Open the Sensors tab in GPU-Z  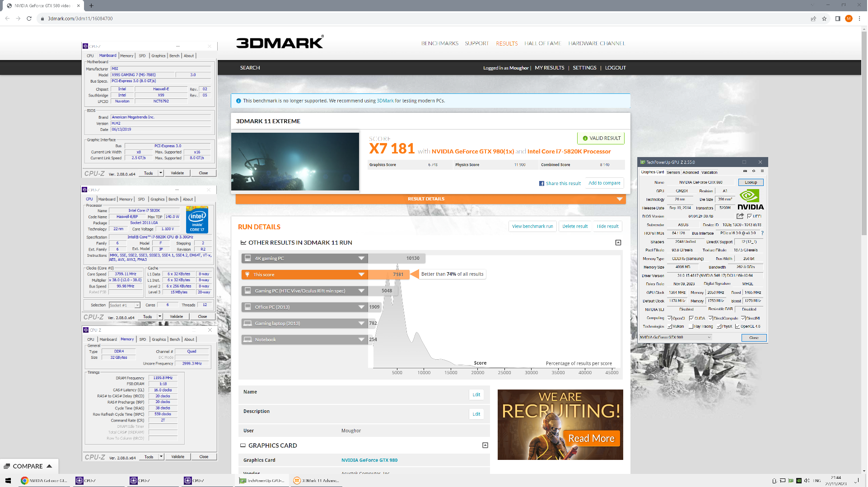pyautogui.click(x=673, y=172)
